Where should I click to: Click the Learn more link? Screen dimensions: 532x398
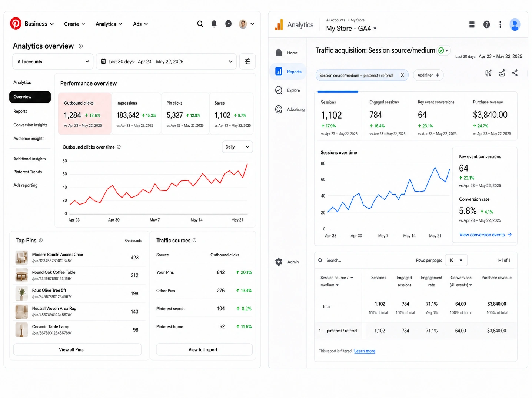tap(365, 351)
